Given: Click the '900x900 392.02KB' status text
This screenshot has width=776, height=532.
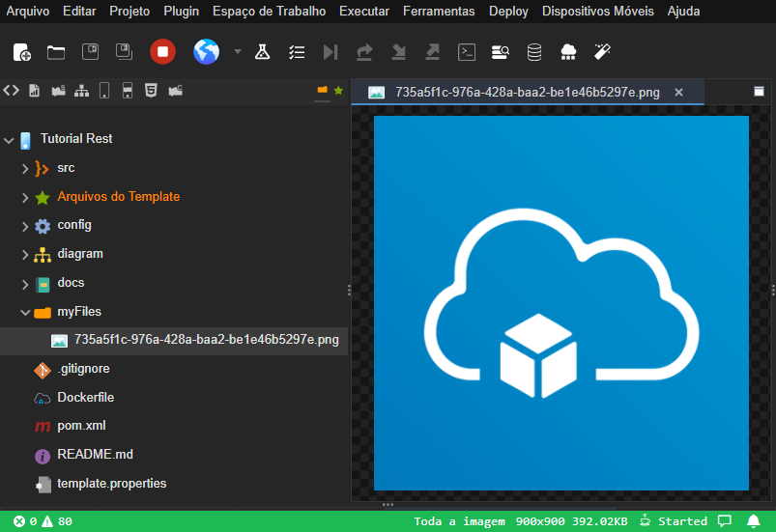Looking at the screenshot, I should [x=571, y=521].
